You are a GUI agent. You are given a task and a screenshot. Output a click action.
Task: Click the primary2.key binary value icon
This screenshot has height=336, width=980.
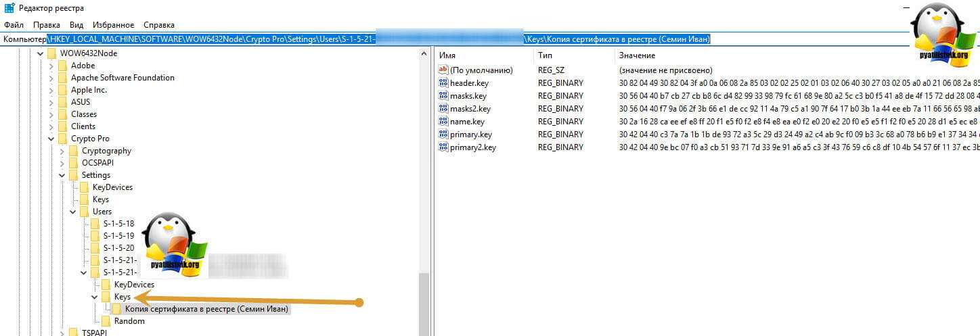(443, 147)
